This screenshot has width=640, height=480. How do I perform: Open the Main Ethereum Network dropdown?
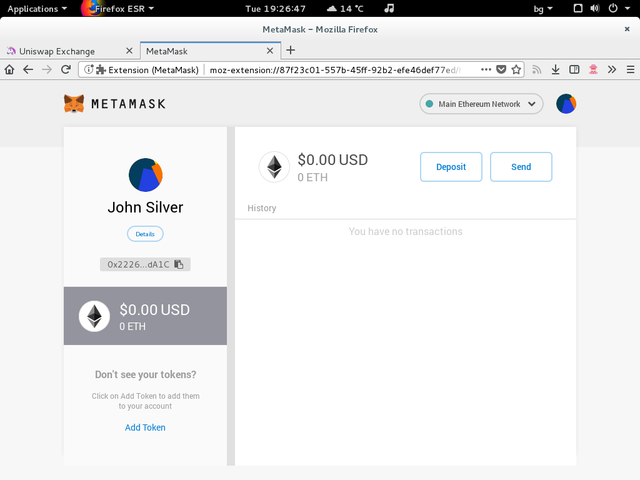point(481,104)
